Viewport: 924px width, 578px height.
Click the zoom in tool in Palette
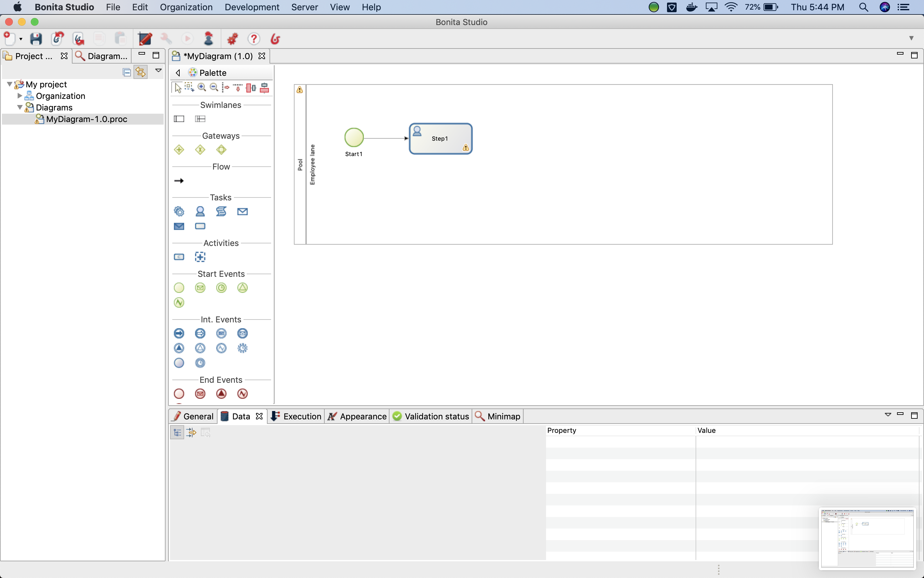click(x=202, y=88)
